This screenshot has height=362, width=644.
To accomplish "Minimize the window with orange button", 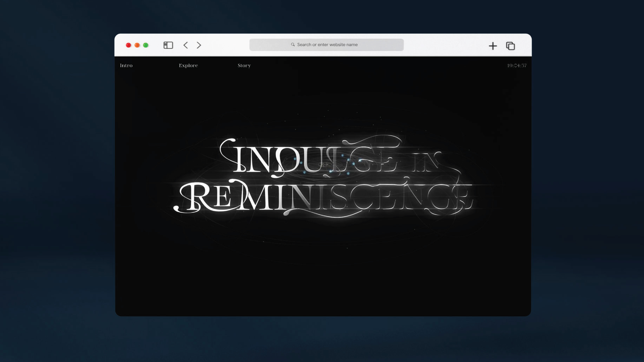I will tap(137, 45).
